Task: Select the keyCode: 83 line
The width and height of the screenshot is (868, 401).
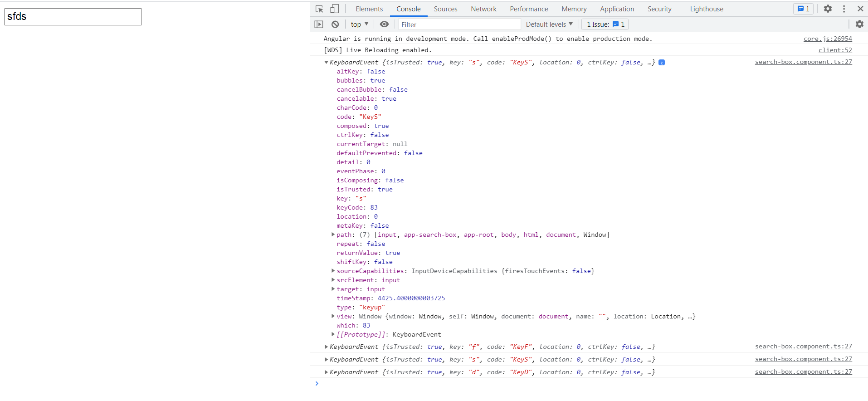Action: (x=357, y=208)
